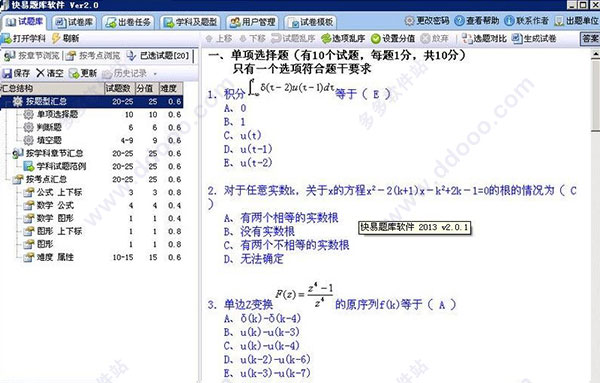
Task: Move question down with 下移
Action: [252, 38]
